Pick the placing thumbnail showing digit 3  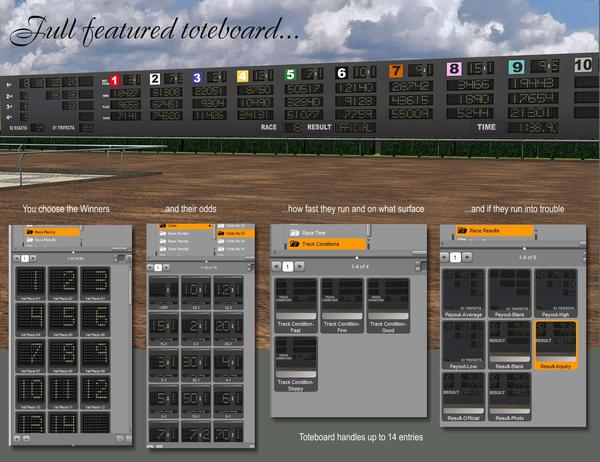tap(95, 284)
